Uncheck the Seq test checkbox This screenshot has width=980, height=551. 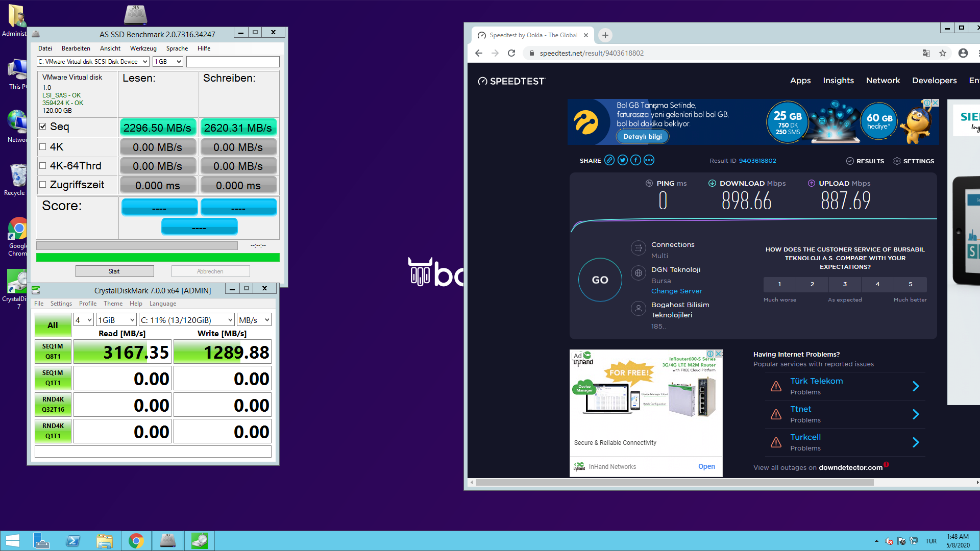43,127
